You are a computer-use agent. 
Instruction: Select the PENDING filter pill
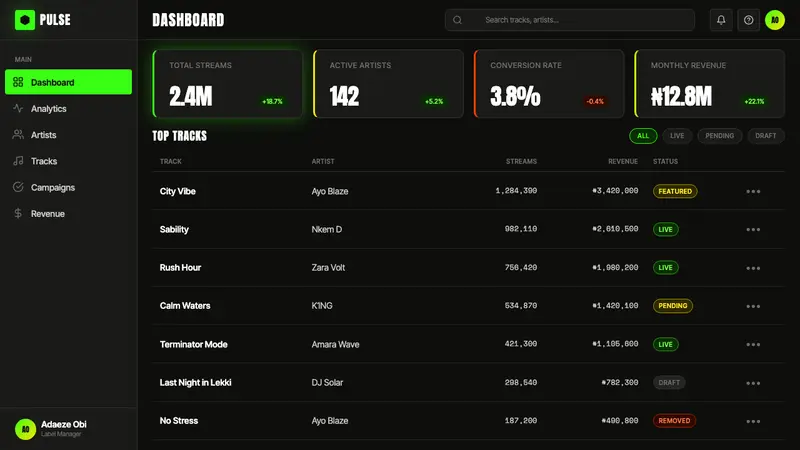click(x=719, y=136)
